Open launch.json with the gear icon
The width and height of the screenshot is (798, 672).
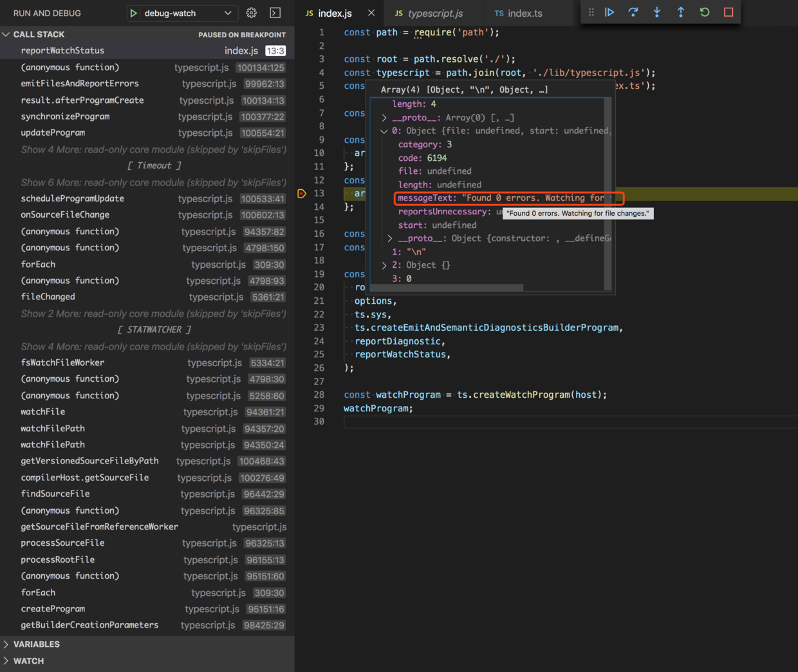tap(252, 13)
